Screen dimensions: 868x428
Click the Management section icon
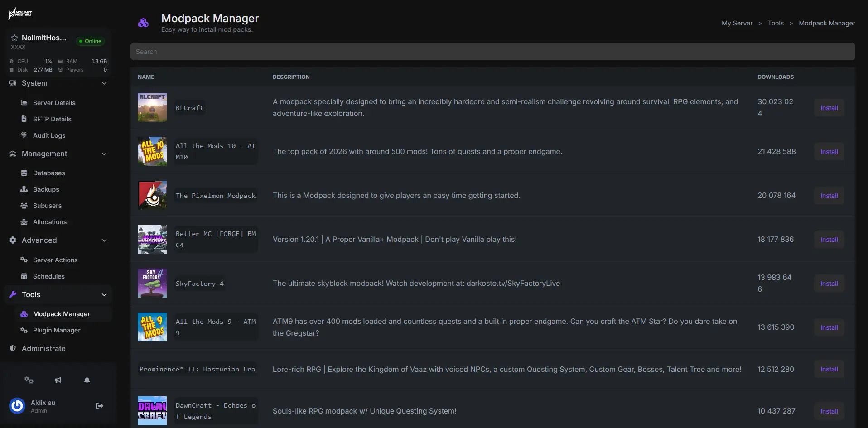tap(13, 154)
